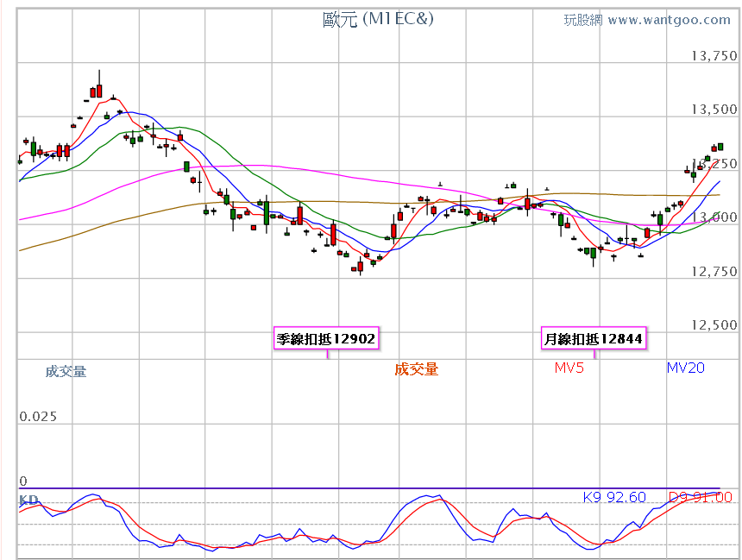Click the K9 92.60 indicator reading

click(x=614, y=497)
